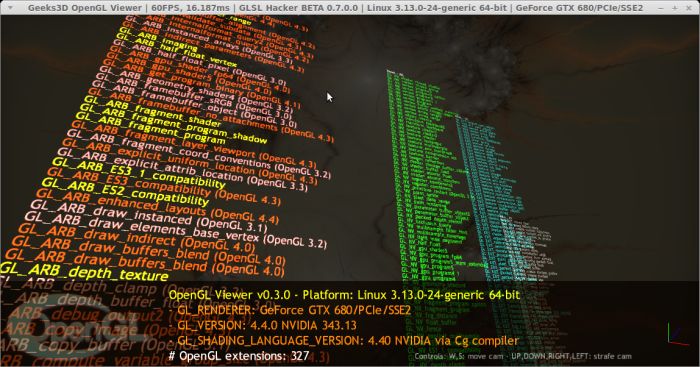The height and width of the screenshot is (367, 700).
Task: Select the GL_SHADING_LANGUAGE_VERSION 4.40 line
Action: point(344,341)
